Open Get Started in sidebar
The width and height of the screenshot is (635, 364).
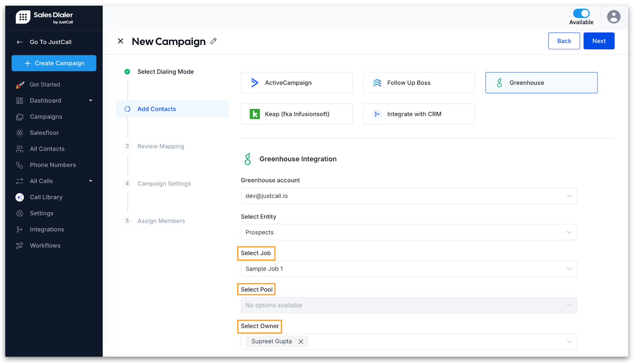pyautogui.click(x=45, y=85)
